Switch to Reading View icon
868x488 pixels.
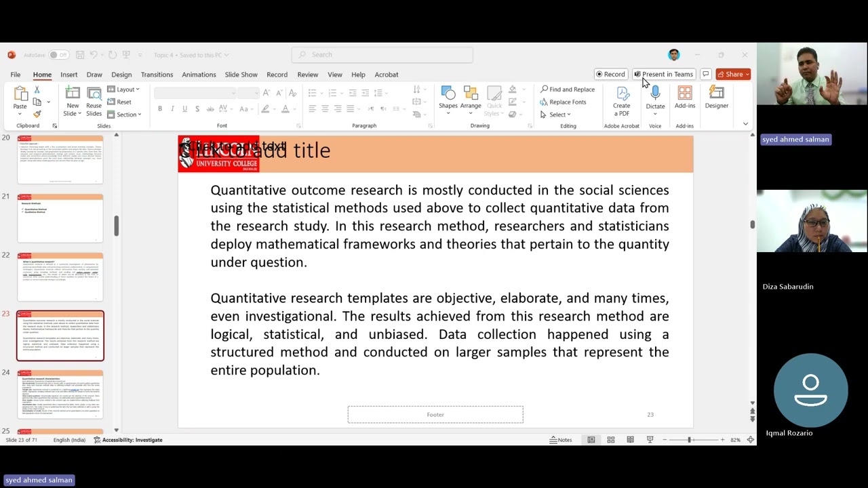click(630, 440)
